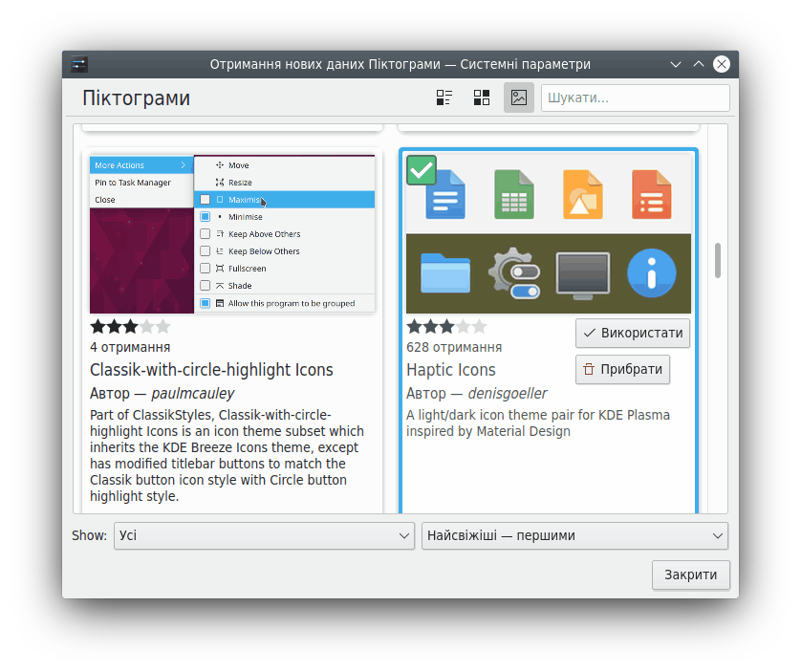Toggle the installed checkmark on Haptic Icons
Viewport: 801px width, 672px height.
pyautogui.click(x=422, y=170)
